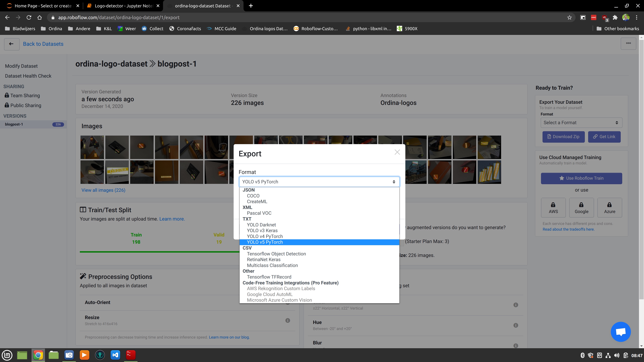Open Visual Studio Code from the taskbar

[x=115, y=355]
